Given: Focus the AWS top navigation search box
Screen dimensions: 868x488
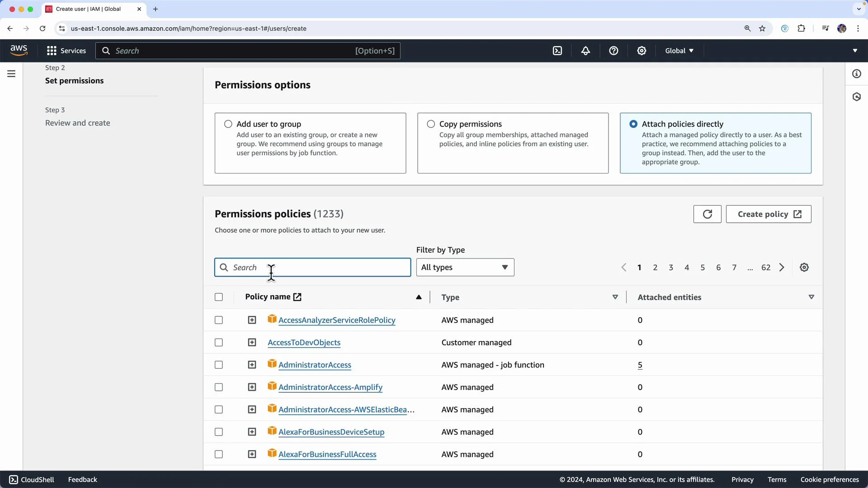Looking at the screenshot, I should pos(248,51).
